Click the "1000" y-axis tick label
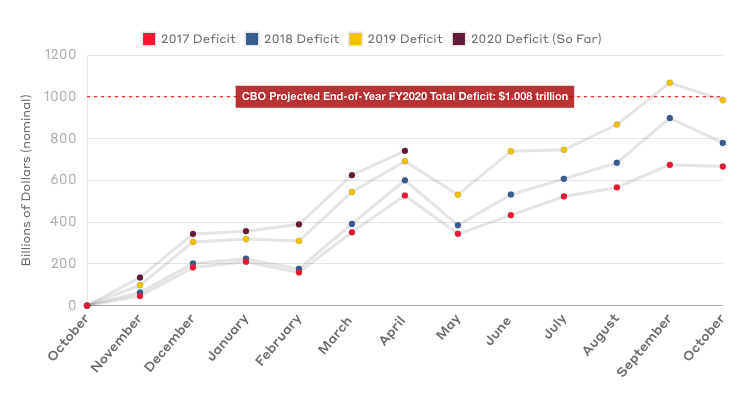The image size is (755, 413). [x=61, y=97]
